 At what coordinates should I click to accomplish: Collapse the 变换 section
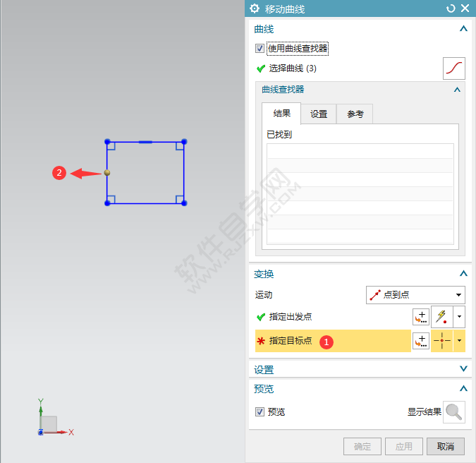tap(463, 273)
